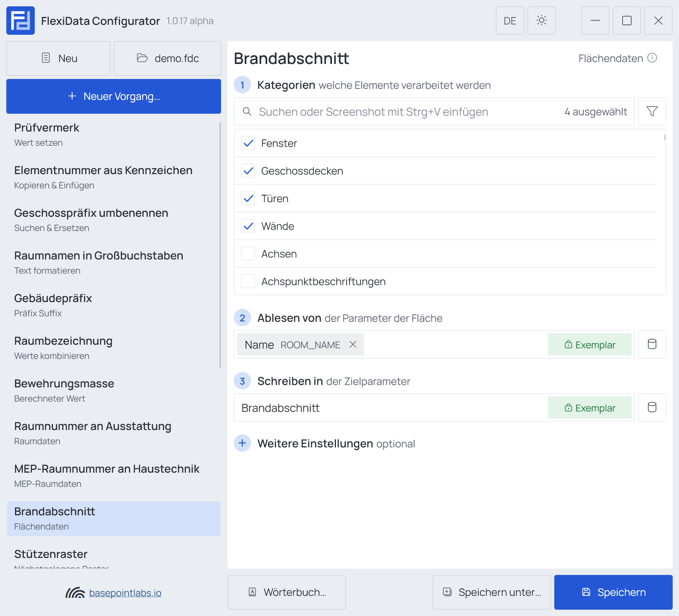Toggle the light/dark theme sun icon
This screenshot has width=679, height=616.
pyautogui.click(x=542, y=21)
